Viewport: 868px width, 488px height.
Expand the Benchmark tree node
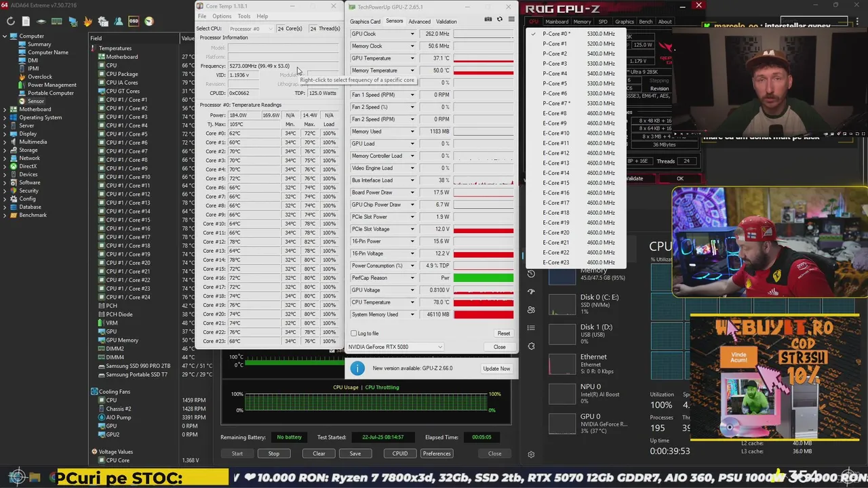(x=5, y=215)
